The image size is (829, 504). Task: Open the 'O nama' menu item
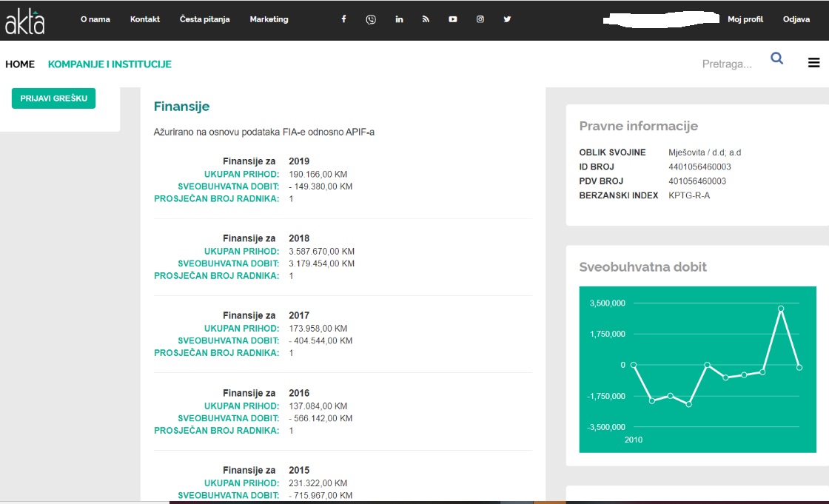(95, 19)
